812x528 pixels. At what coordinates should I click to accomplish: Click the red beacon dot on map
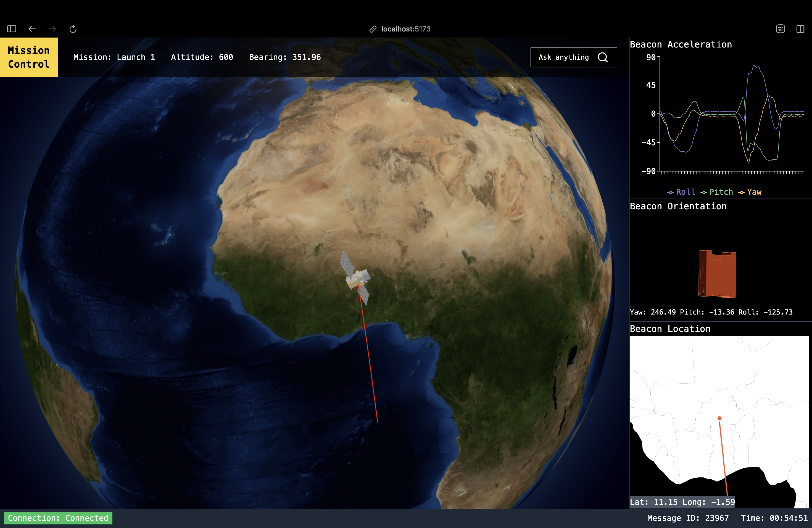(719, 418)
